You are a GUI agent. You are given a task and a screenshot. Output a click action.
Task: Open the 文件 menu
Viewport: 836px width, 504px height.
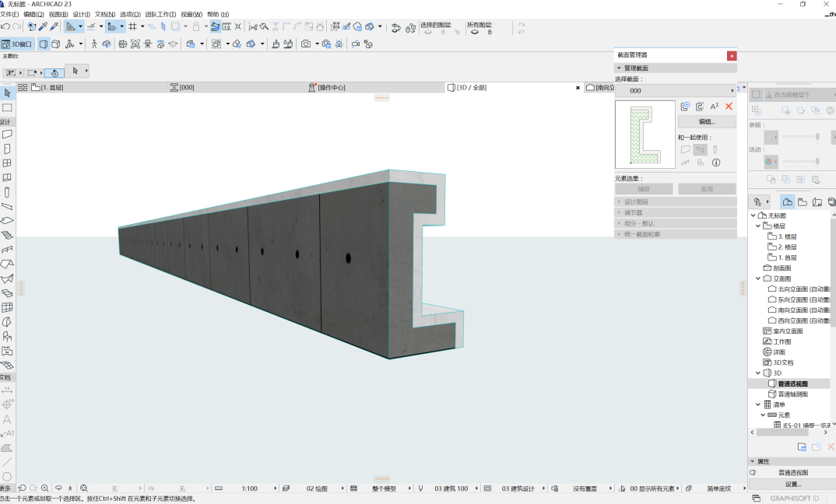tap(9, 14)
